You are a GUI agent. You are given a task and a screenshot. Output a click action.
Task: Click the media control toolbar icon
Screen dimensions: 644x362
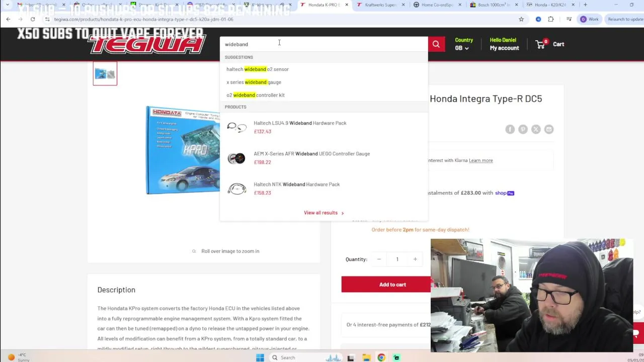[x=569, y=19]
